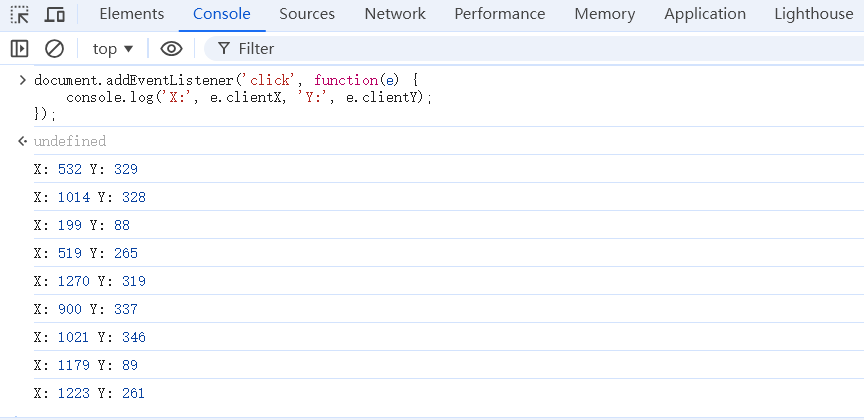Click the return arrow beside undefined
This screenshot has width=864, height=420.
(x=23, y=141)
